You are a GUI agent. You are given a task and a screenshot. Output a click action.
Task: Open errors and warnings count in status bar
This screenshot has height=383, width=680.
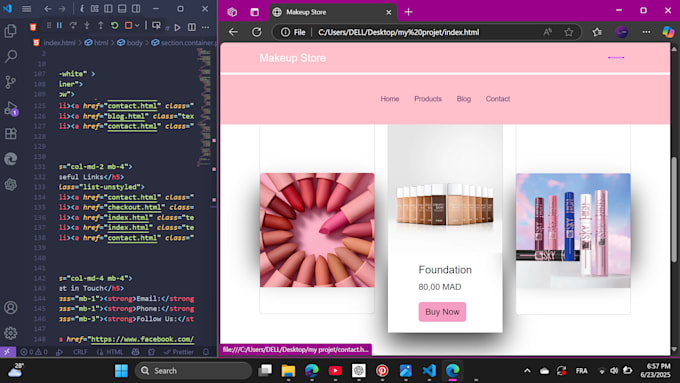click(34, 352)
